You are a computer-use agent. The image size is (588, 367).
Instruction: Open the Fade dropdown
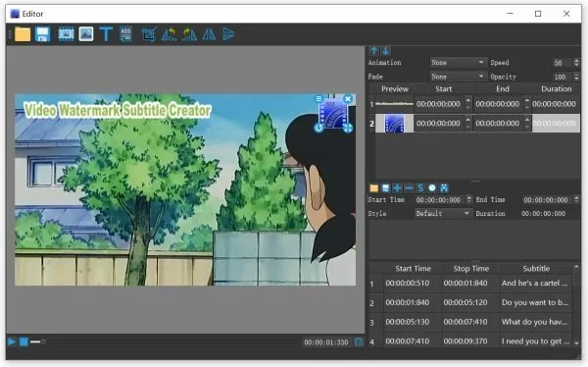[x=458, y=77]
